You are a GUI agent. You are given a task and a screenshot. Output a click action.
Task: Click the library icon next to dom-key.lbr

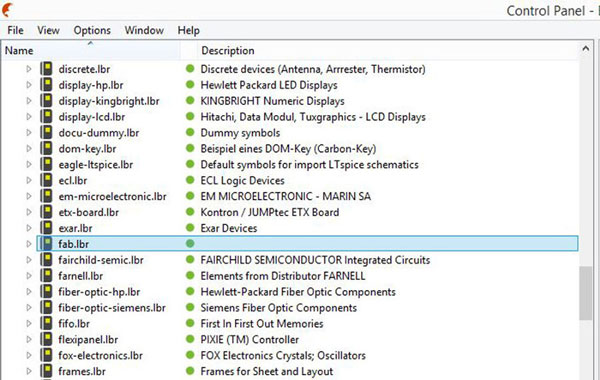(46, 148)
